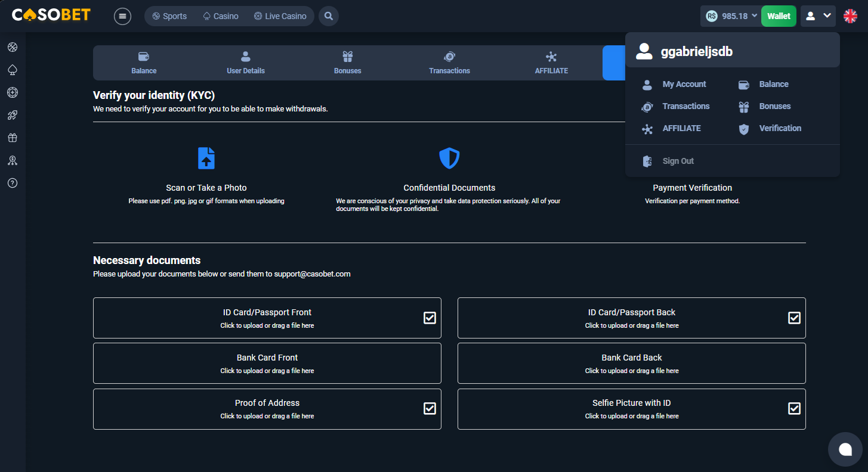Click Sign Out in the user menu
The width and height of the screenshot is (868, 472).
click(668, 161)
